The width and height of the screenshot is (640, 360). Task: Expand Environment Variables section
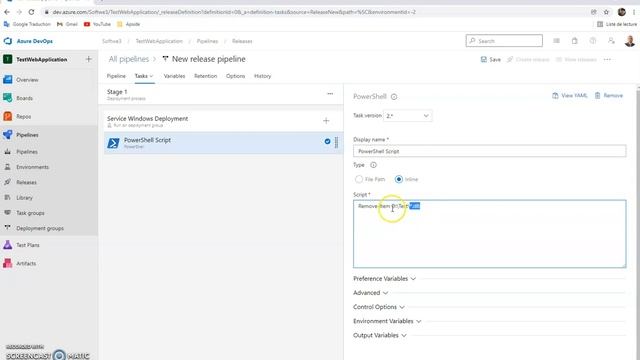click(387, 321)
